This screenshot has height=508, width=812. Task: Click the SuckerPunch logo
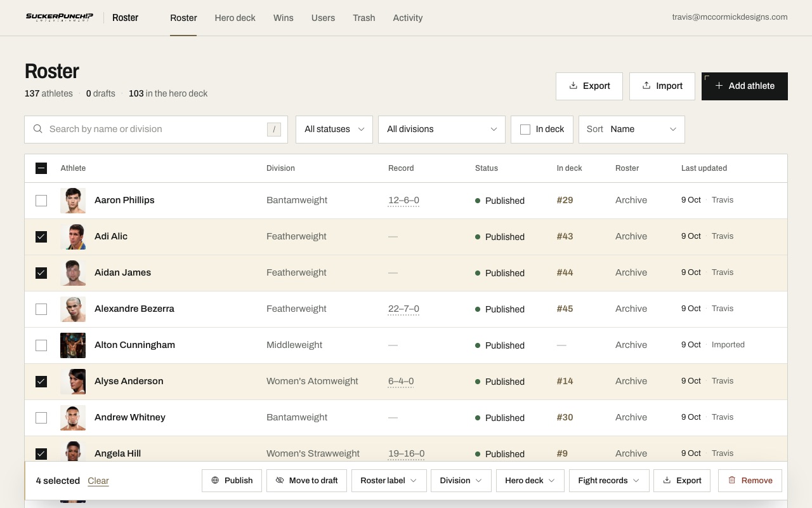pos(60,17)
